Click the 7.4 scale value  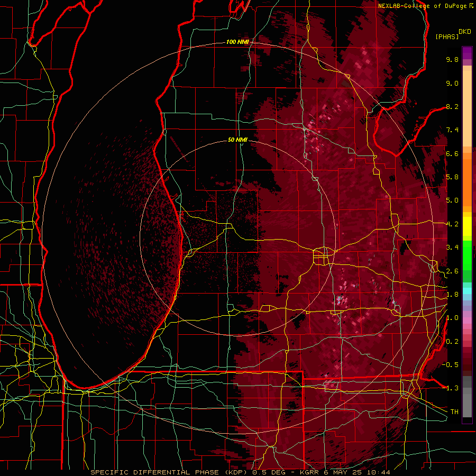[x=452, y=130]
